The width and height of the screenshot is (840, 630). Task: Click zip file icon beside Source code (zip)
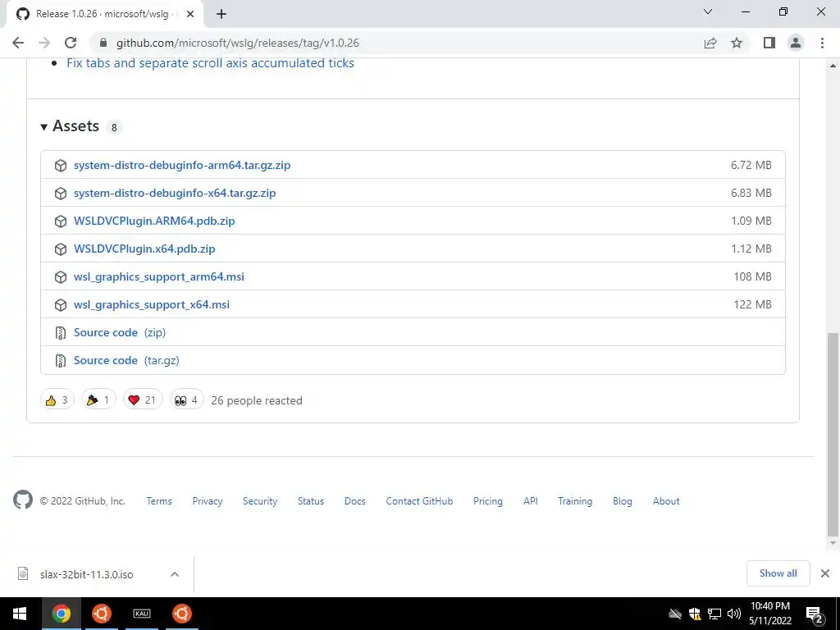pyautogui.click(x=61, y=333)
